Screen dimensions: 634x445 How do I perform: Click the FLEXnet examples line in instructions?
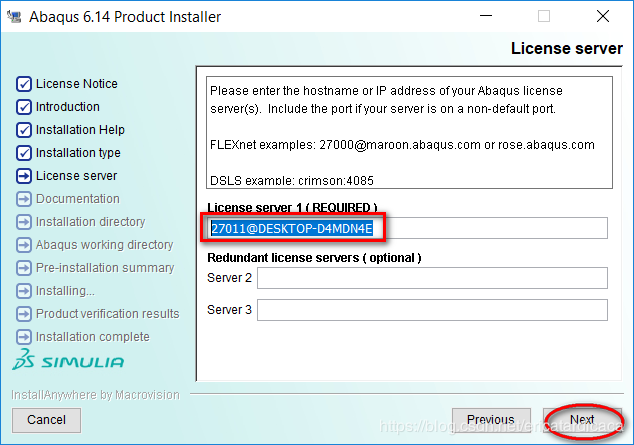point(402,145)
